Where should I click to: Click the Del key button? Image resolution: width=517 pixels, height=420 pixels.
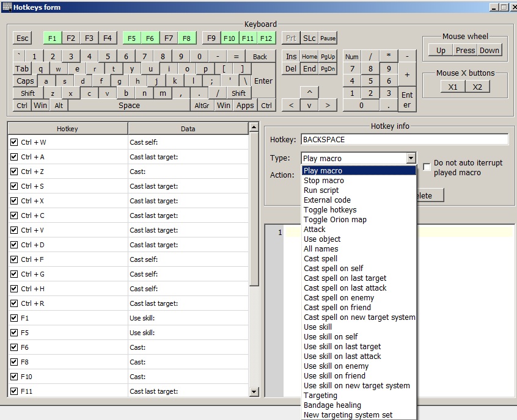click(291, 69)
